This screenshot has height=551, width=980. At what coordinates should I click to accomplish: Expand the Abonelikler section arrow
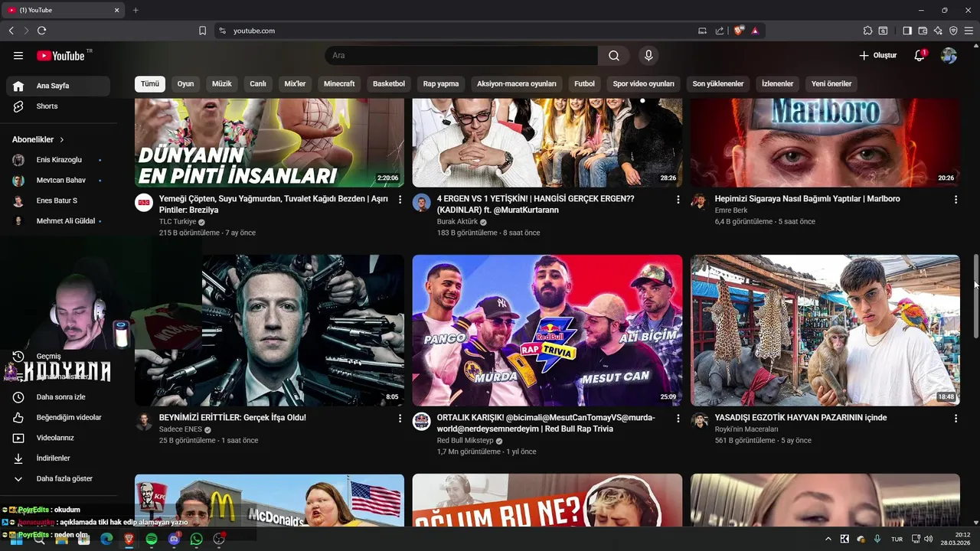pos(62,140)
